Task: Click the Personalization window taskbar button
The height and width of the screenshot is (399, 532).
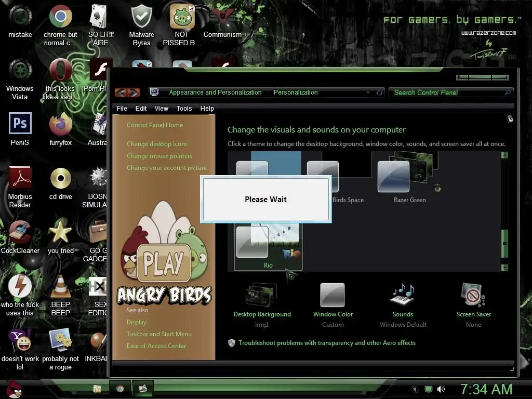Action: tap(142, 389)
